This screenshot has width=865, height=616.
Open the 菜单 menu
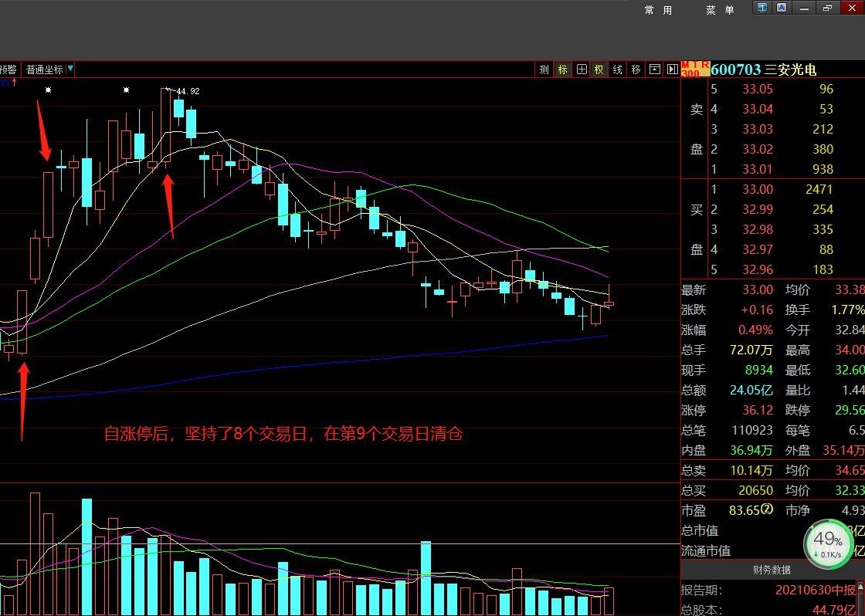(720, 9)
